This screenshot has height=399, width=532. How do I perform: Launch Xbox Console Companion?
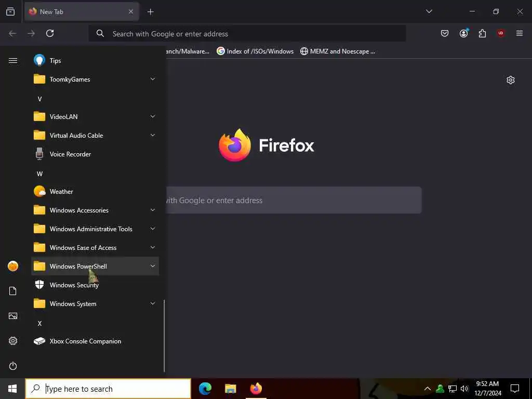click(95, 341)
